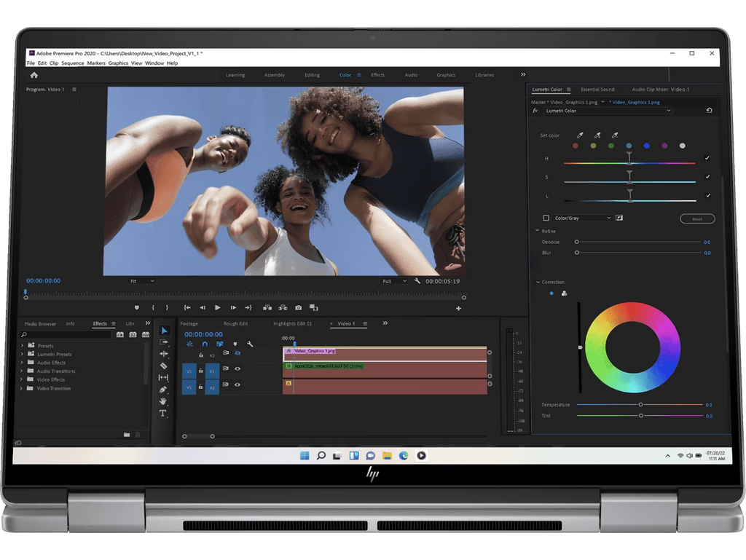Collapse the Refine section

click(x=537, y=231)
